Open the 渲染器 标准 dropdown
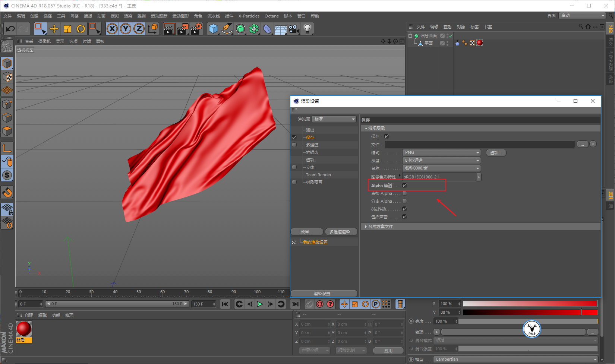615x364 pixels. (x=334, y=119)
